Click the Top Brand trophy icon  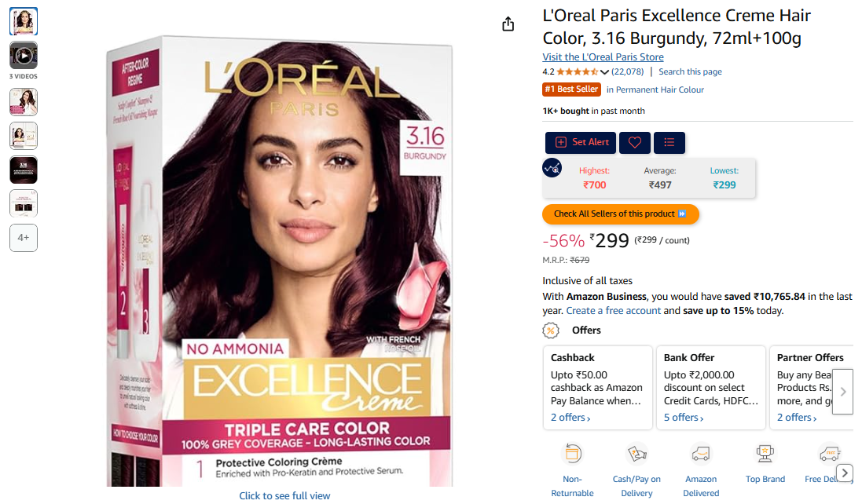click(x=765, y=454)
